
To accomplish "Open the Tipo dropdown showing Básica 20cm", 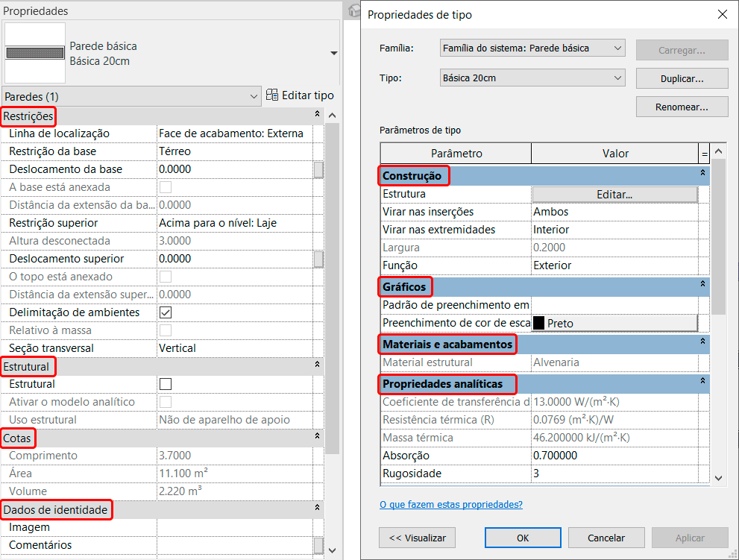I will click(532, 78).
